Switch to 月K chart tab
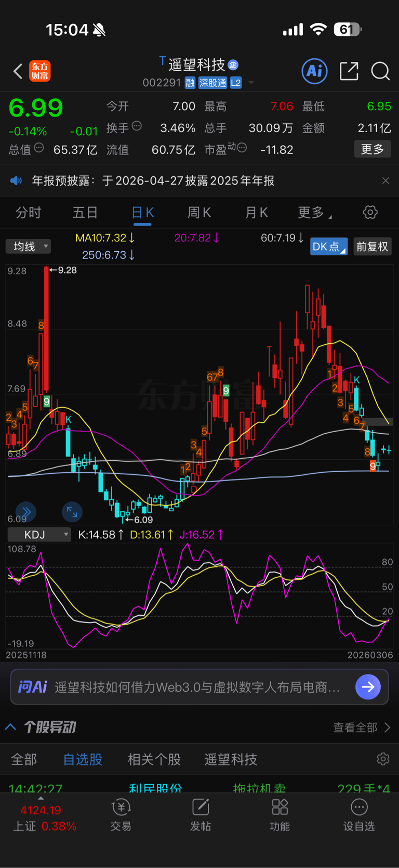Viewport: 399px width, 868px height. click(x=256, y=212)
